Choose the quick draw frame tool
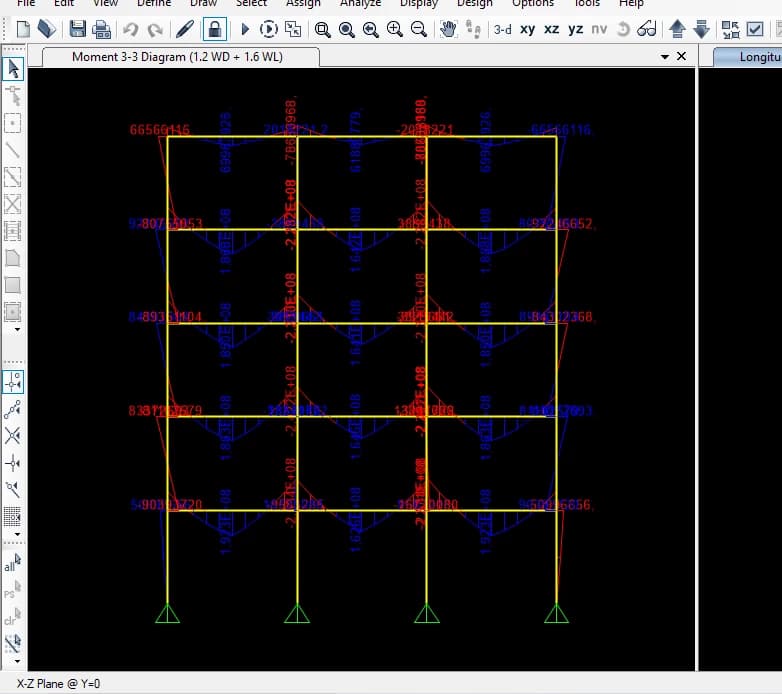This screenshot has height=694, width=782. [x=13, y=177]
